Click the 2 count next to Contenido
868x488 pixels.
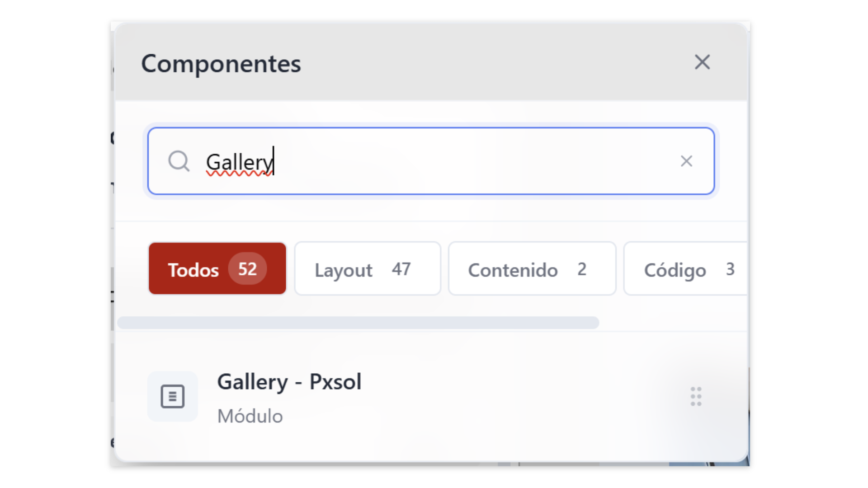click(581, 269)
